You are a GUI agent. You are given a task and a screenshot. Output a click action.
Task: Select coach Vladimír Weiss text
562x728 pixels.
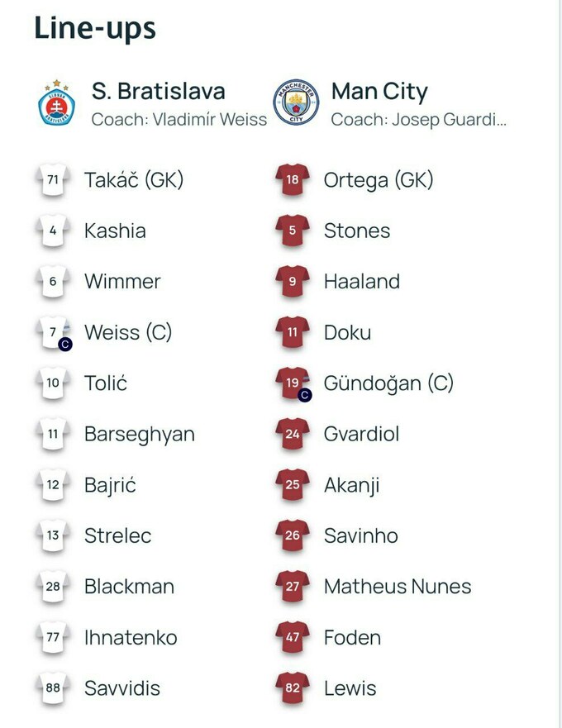(179, 119)
